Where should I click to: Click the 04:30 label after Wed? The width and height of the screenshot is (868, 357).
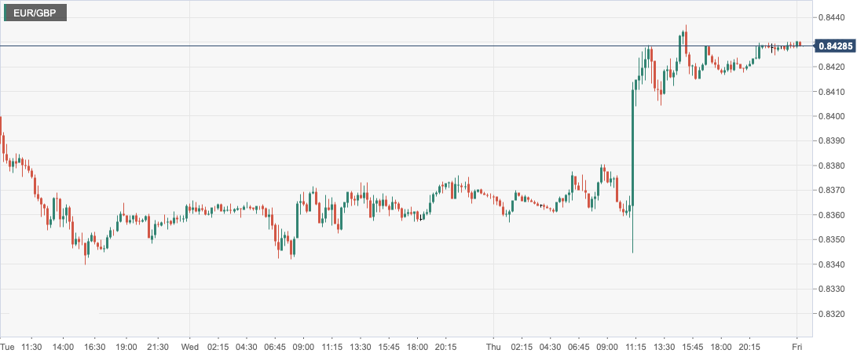(x=247, y=347)
